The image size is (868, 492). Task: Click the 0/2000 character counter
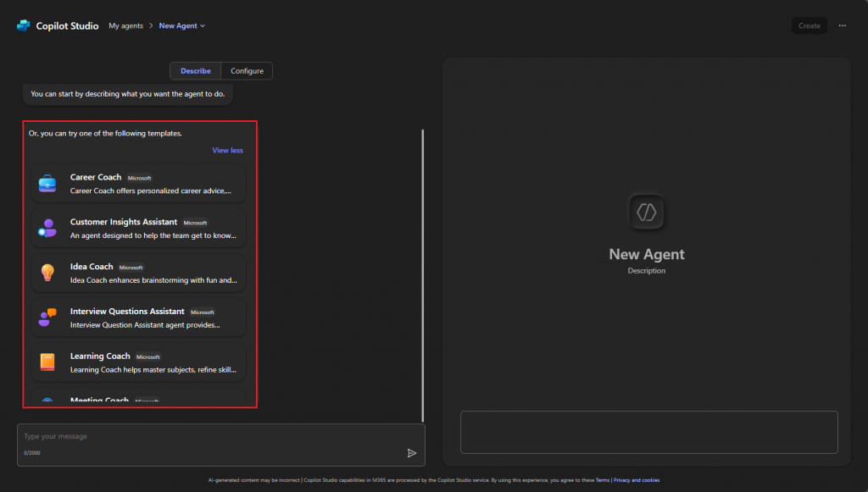click(32, 453)
